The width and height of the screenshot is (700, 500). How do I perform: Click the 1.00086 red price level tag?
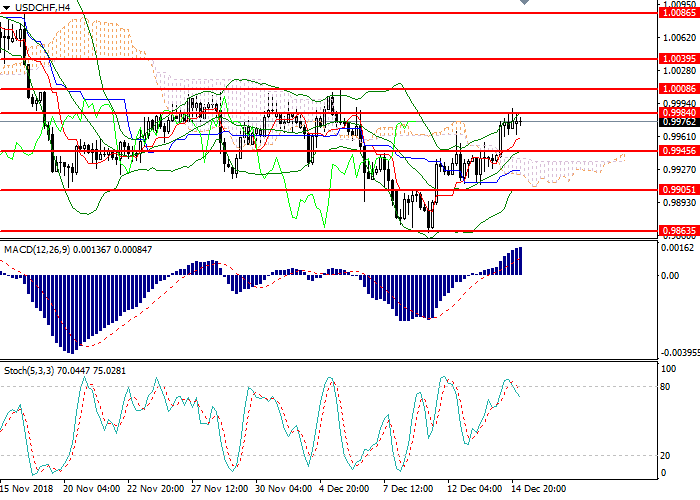(x=679, y=89)
